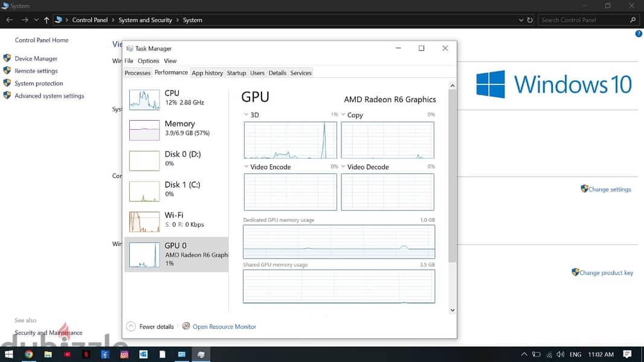Open the blue help question mark
The height and width of the screenshot is (362, 644).
point(638,34)
